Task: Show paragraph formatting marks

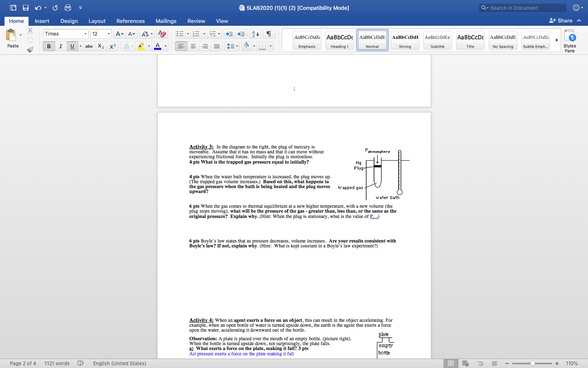Action: tap(269, 34)
